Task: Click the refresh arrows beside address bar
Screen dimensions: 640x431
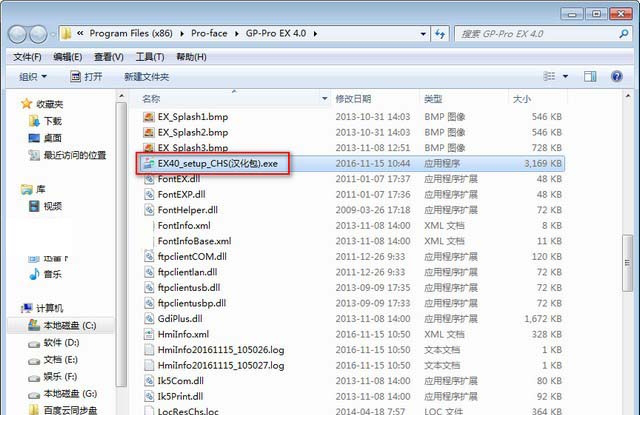Action: [x=440, y=34]
